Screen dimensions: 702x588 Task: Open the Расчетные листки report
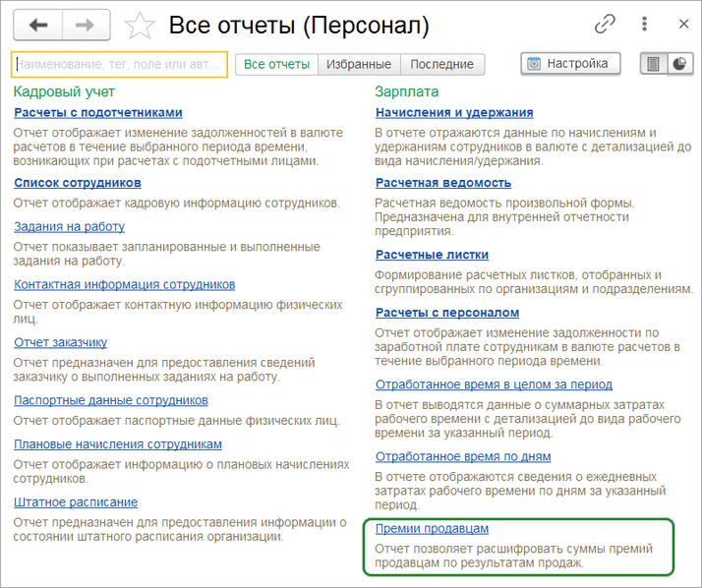[432, 255]
